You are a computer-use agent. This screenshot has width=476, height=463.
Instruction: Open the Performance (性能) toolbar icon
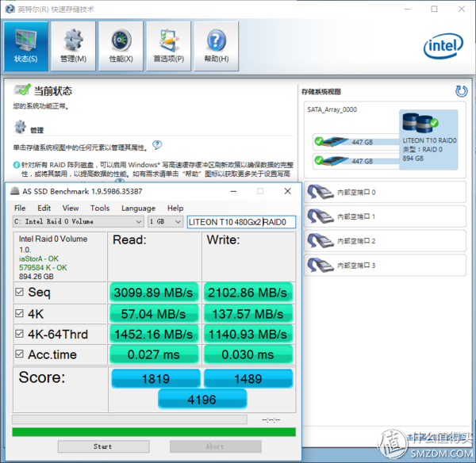tap(121, 45)
